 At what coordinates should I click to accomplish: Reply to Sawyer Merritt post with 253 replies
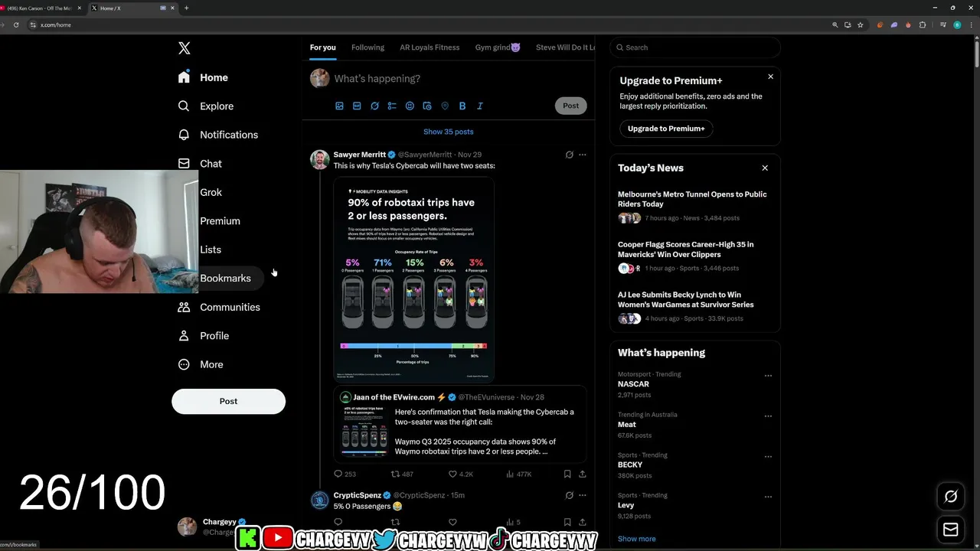(345, 474)
